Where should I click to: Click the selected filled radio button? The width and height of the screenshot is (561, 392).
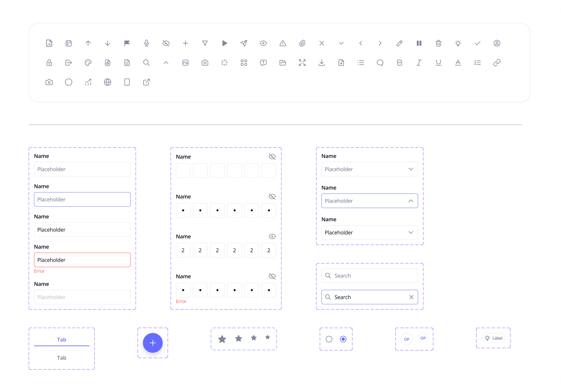343,339
